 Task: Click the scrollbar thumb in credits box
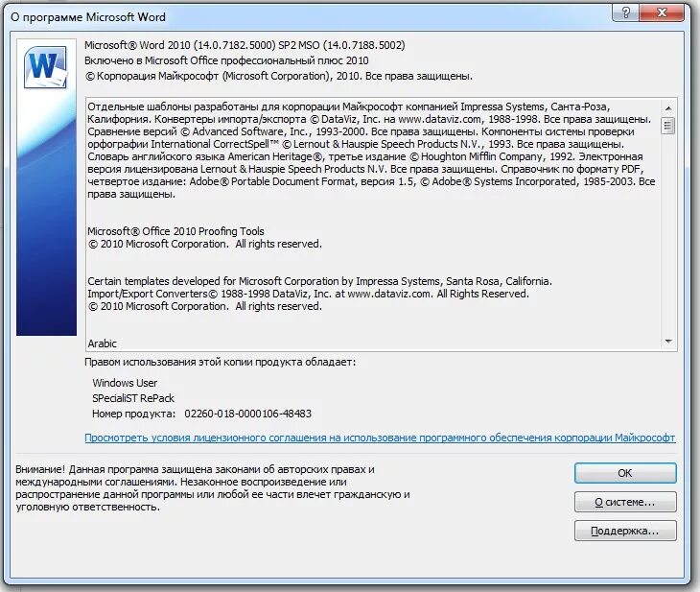point(667,126)
